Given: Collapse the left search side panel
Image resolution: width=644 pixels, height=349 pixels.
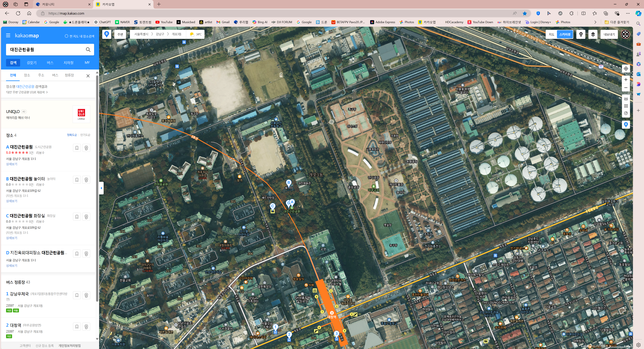Looking at the screenshot, I should click(101, 188).
